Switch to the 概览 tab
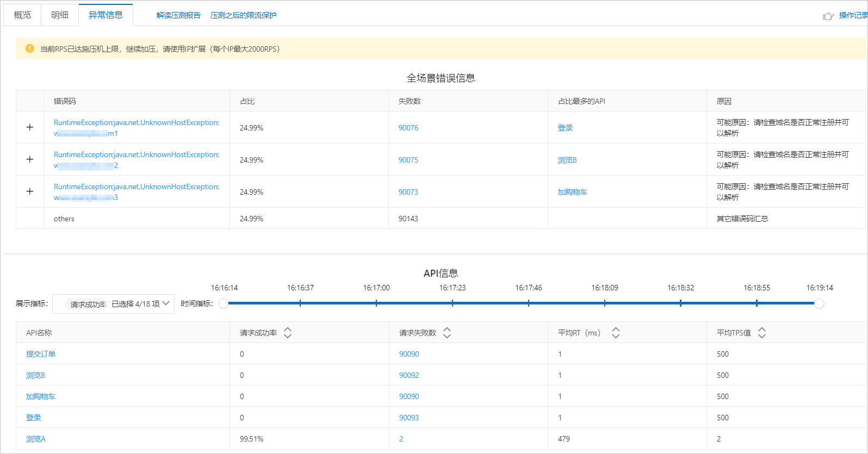The height and width of the screenshot is (454, 868). (22, 15)
